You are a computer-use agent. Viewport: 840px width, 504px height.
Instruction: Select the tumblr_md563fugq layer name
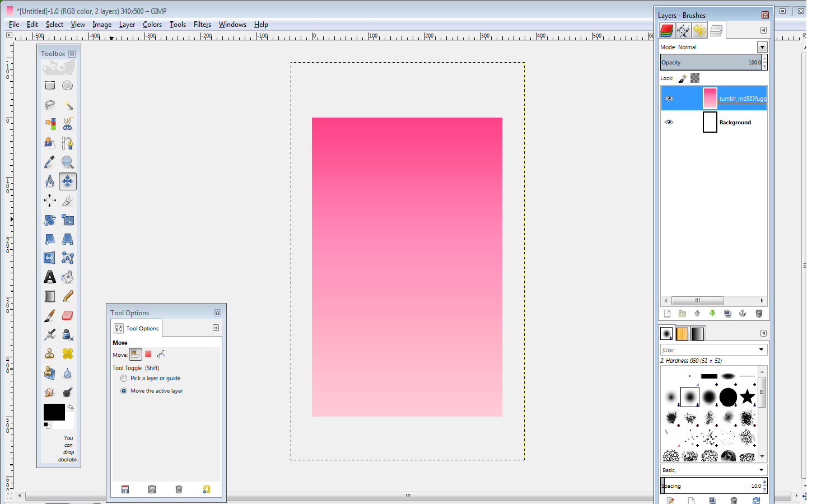(743, 99)
